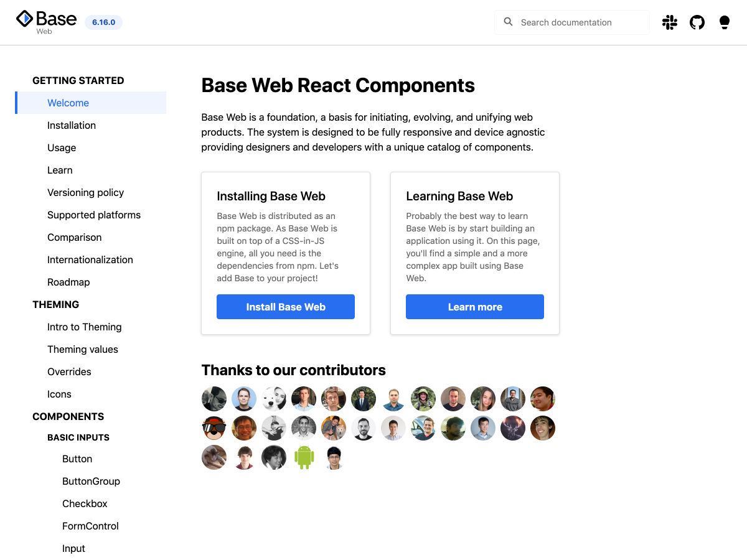Open the 6.16.0 version selector
Image resolution: width=747 pixels, height=560 pixels.
[103, 22]
